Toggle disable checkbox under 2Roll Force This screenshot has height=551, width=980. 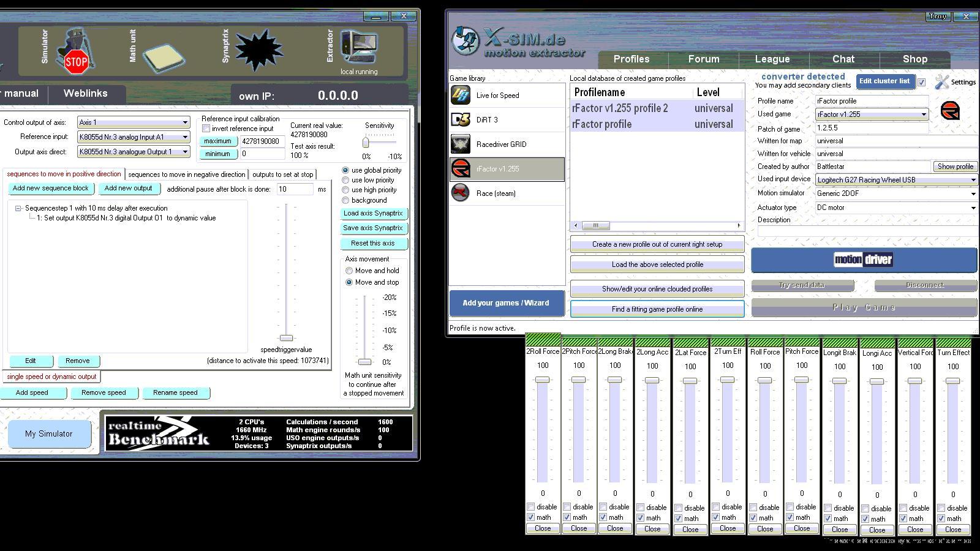[531, 507]
